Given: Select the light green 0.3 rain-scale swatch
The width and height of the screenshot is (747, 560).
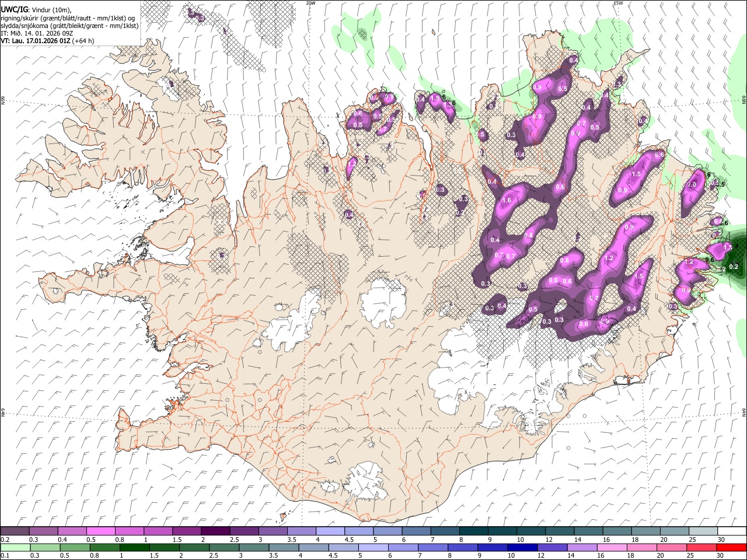Looking at the screenshot, I should (45, 547).
